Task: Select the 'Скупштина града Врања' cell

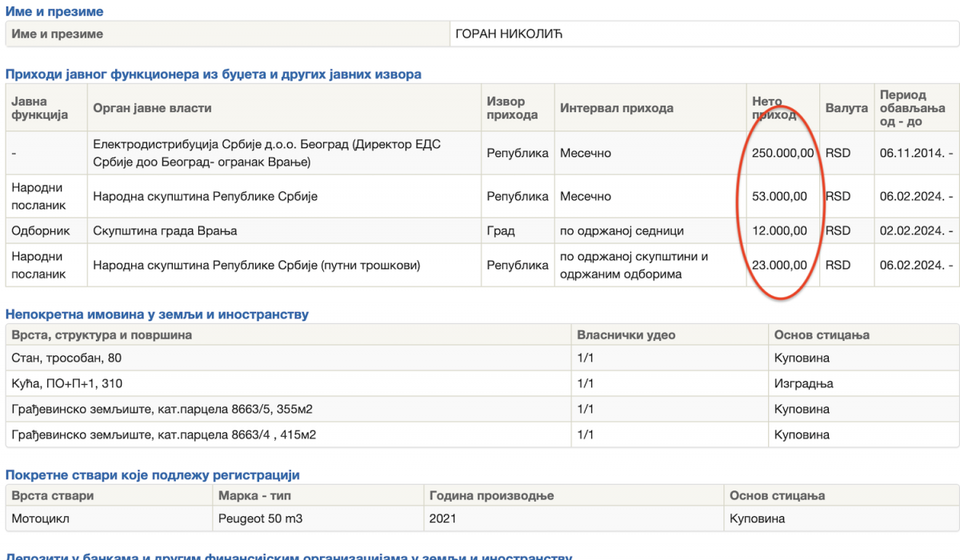Action: 284,231
